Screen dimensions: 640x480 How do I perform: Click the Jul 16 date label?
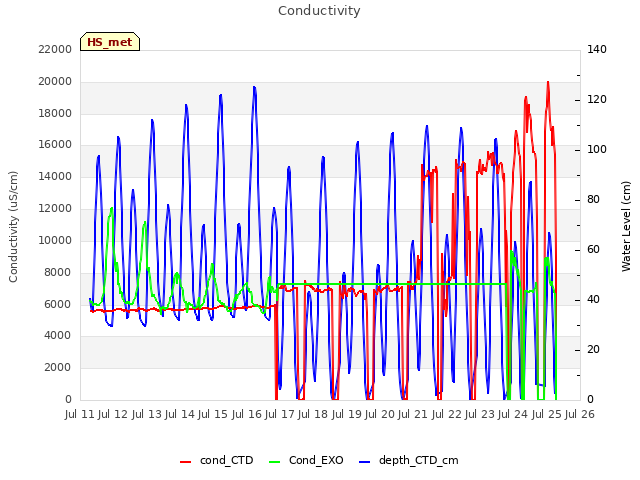247,415
